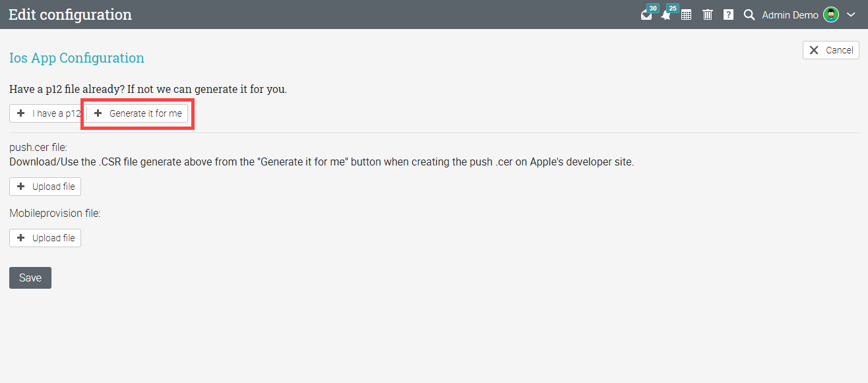The height and width of the screenshot is (383, 868).
Task: Click the search magnifier icon
Action: click(x=749, y=15)
